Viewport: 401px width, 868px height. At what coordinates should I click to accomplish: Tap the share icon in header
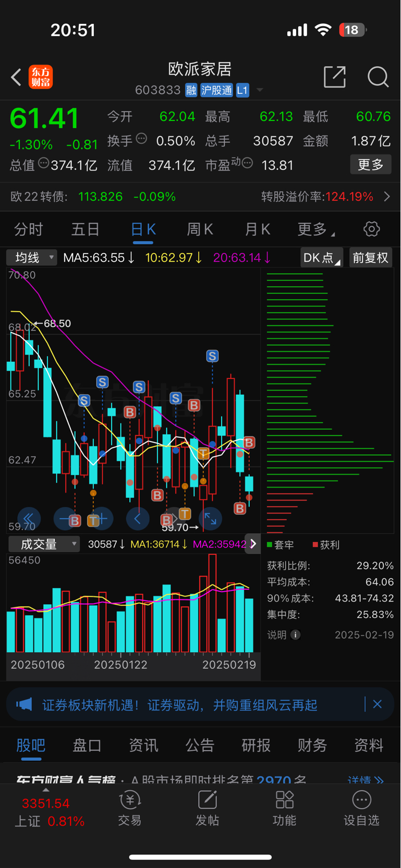tap(335, 77)
